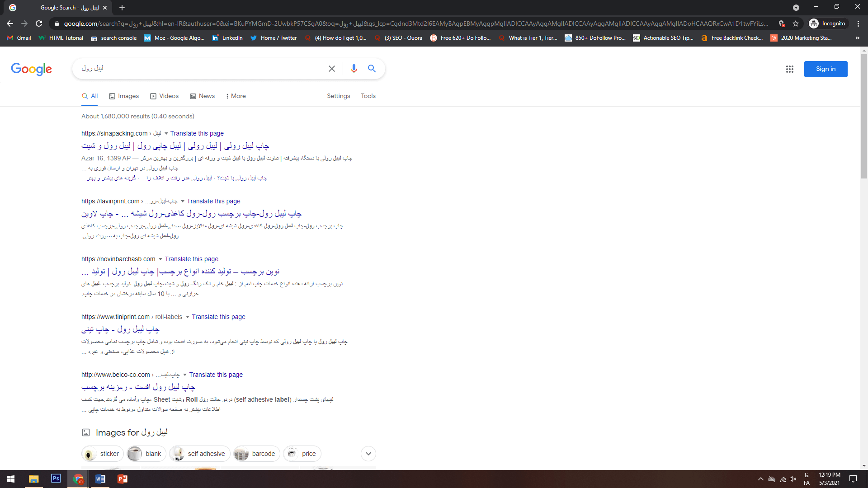
Task: Open Word from the taskbar
Action: pos(100,479)
